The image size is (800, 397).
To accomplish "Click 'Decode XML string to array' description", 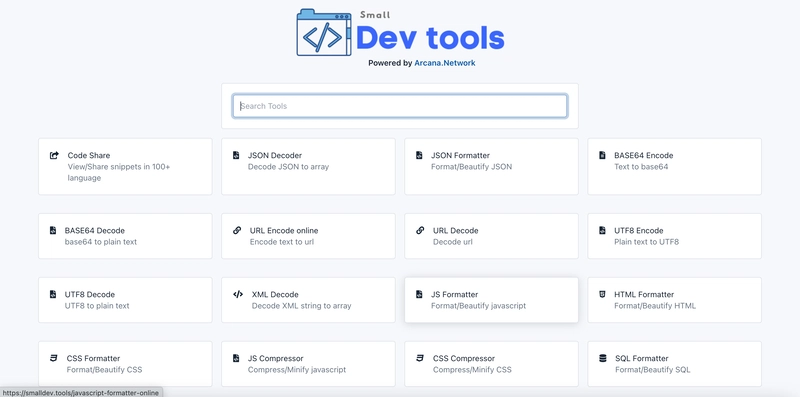I will coord(302,306).
